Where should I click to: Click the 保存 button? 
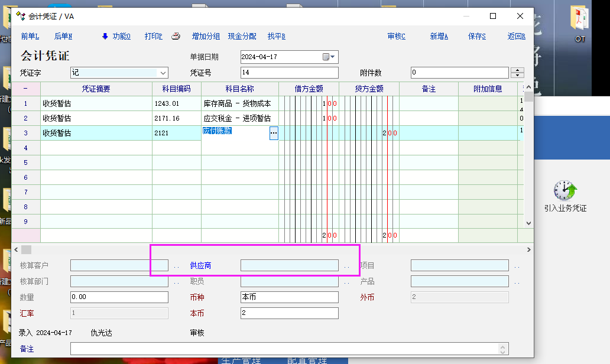(476, 37)
